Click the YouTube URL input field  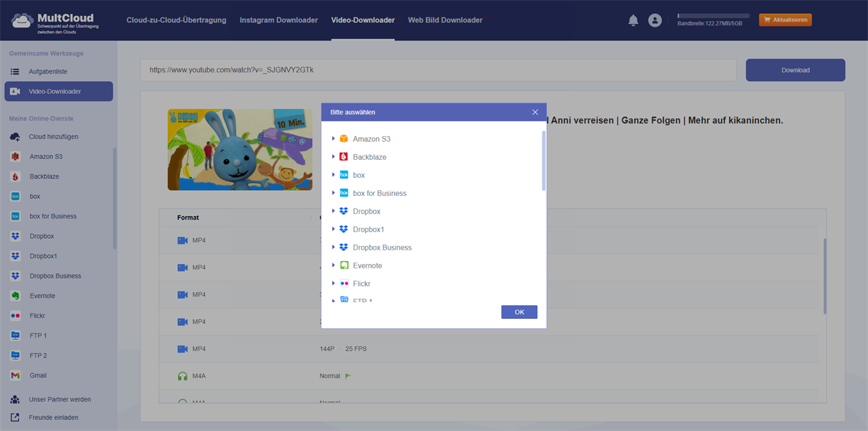click(438, 70)
